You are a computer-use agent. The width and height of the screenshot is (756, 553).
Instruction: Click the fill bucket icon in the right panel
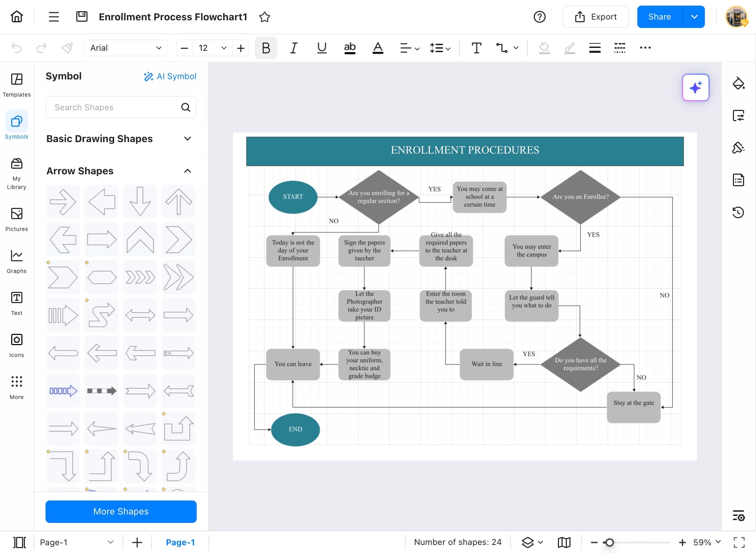pos(738,83)
